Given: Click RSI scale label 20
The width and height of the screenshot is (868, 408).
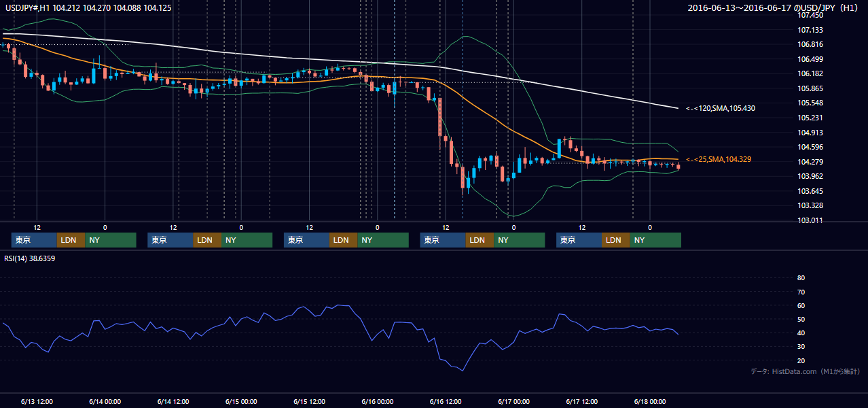Looking at the screenshot, I should [x=801, y=361].
